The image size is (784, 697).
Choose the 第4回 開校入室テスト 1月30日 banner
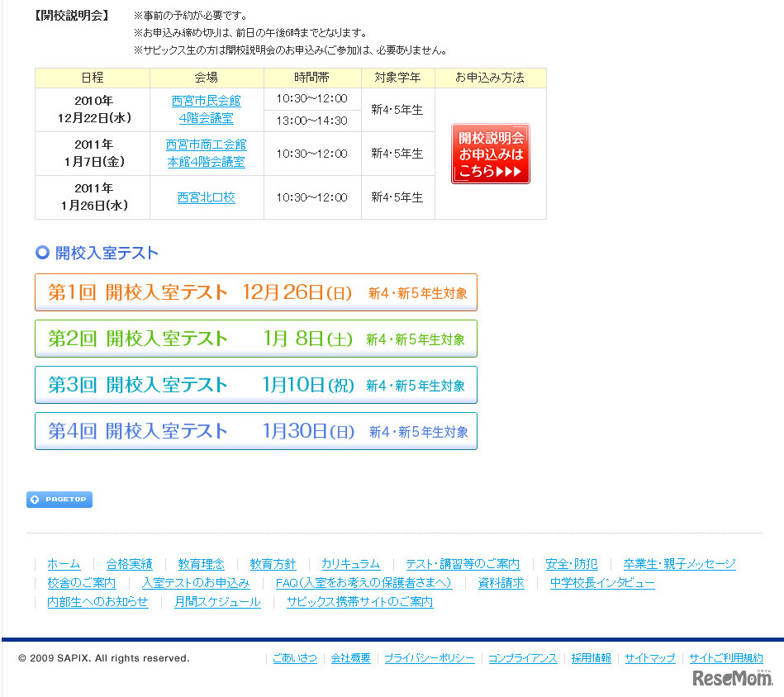tap(256, 431)
